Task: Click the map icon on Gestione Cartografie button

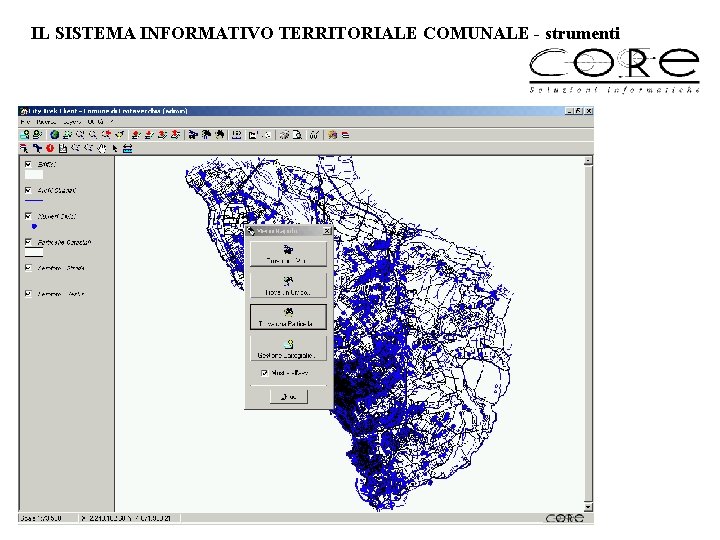Action: pos(288,344)
